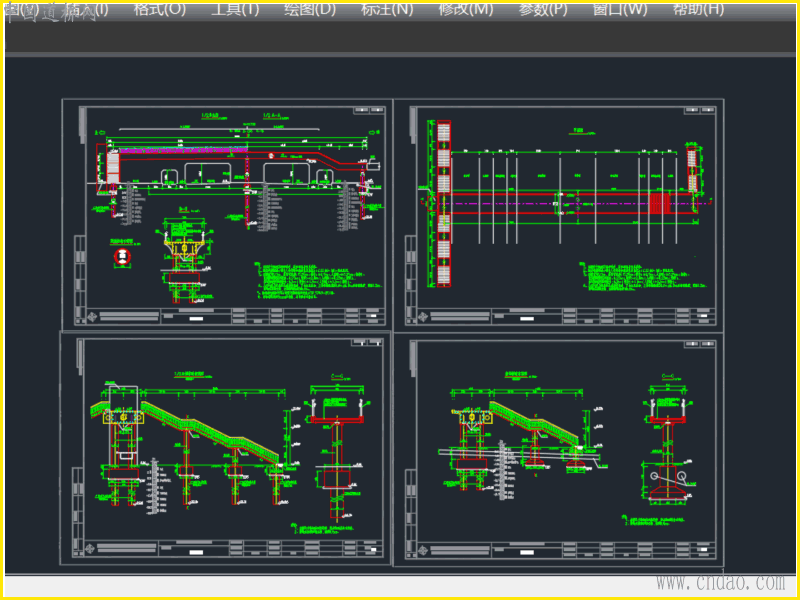Open the 参数(P) menu
Image resolution: width=800 pixels, height=600 pixels.
pyautogui.click(x=543, y=9)
